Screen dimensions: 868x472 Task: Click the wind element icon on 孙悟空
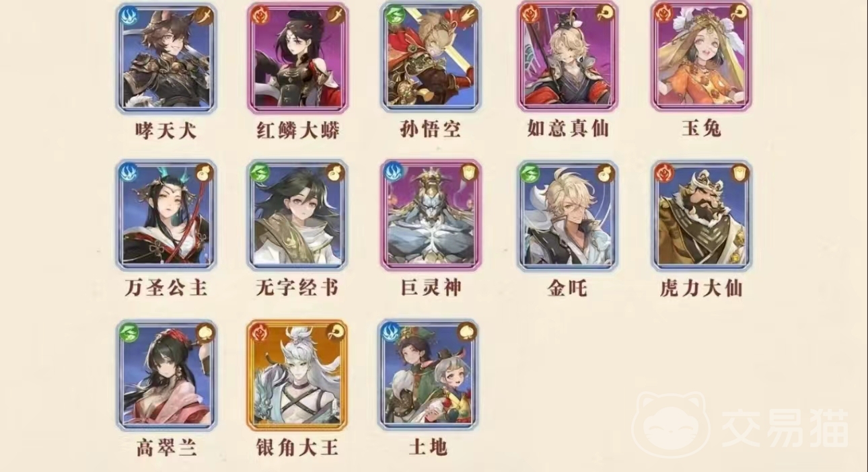pos(392,15)
